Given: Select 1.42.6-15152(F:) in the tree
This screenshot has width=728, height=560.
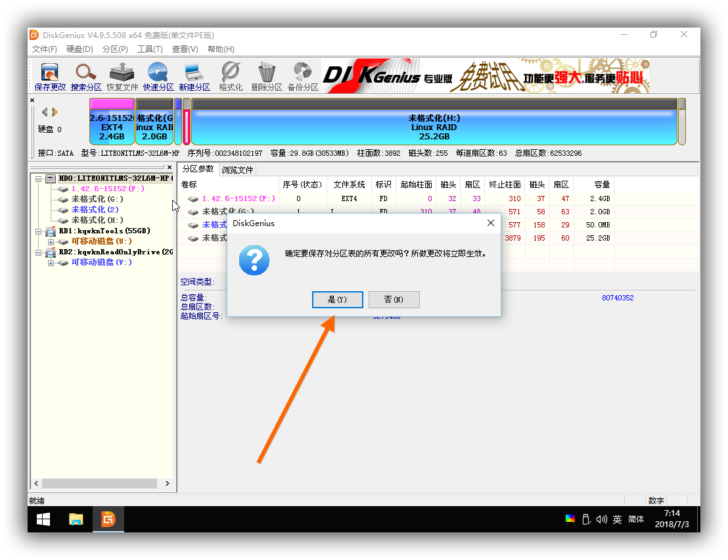Looking at the screenshot, I should click(108, 189).
